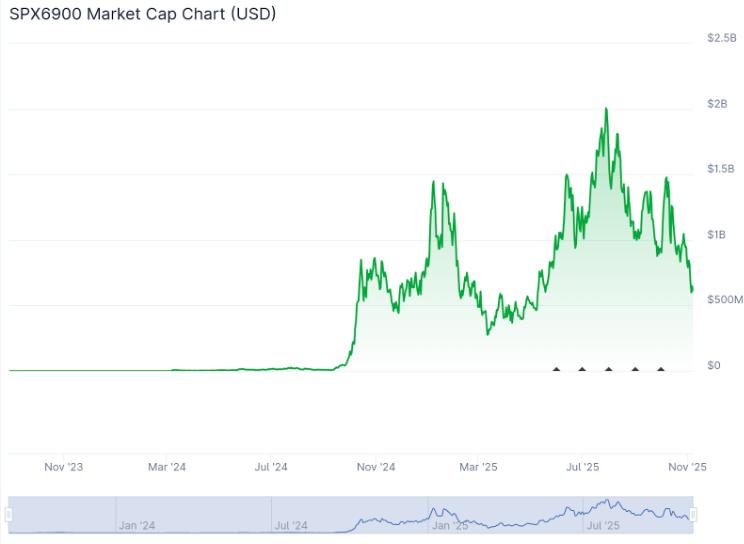Click the Mar '24 label on the main x-axis
Viewport: 744px width, 544px height.
click(166, 466)
